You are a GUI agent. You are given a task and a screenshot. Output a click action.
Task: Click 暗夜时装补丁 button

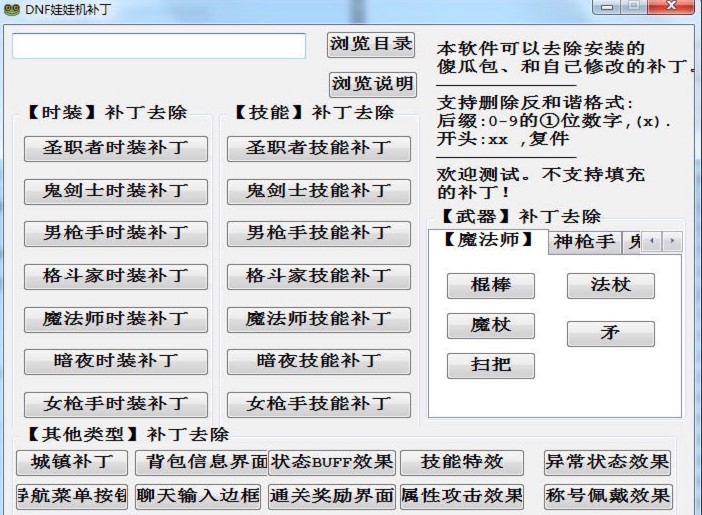pos(116,362)
